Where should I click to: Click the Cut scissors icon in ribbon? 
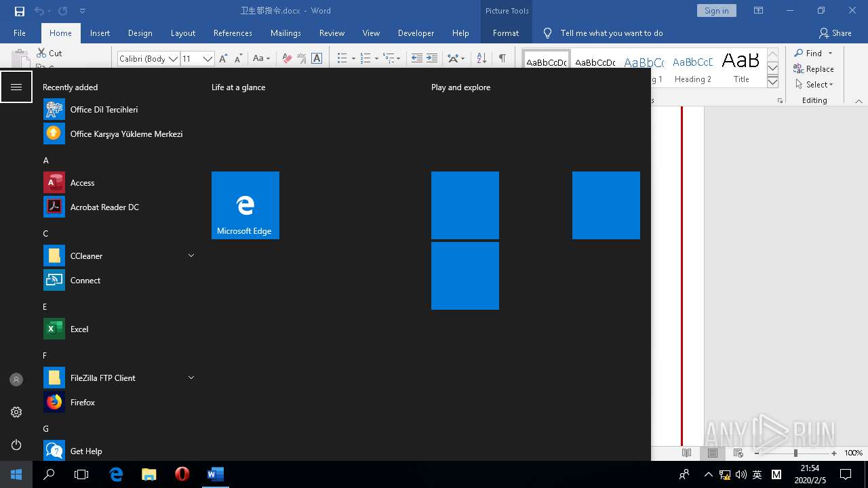[x=41, y=53]
